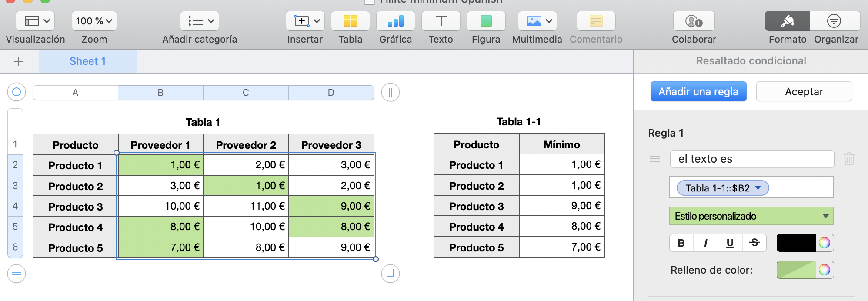Expand the Estilo personalizado dropdown

click(x=751, y=216)
